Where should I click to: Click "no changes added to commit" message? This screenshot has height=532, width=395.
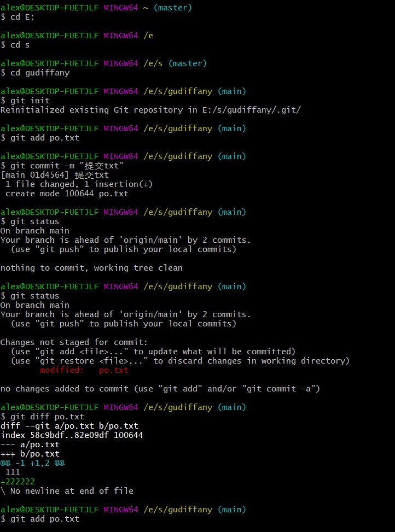(160, 389)
